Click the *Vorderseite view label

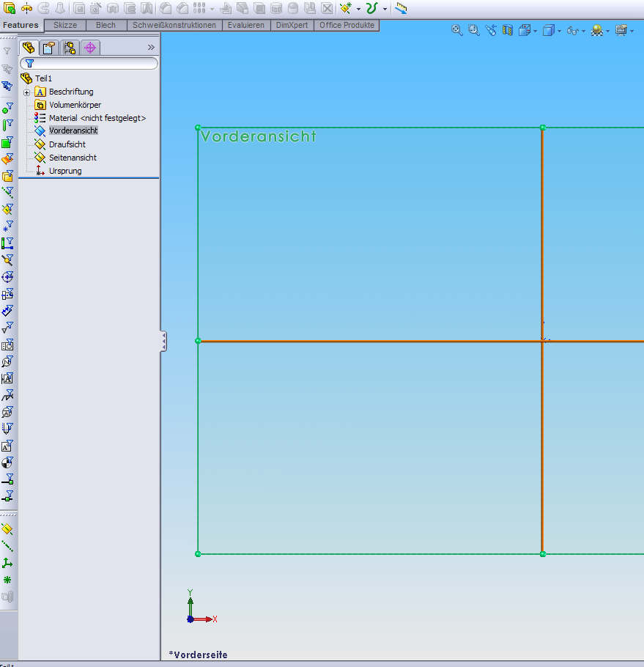[x=198, y=655]
